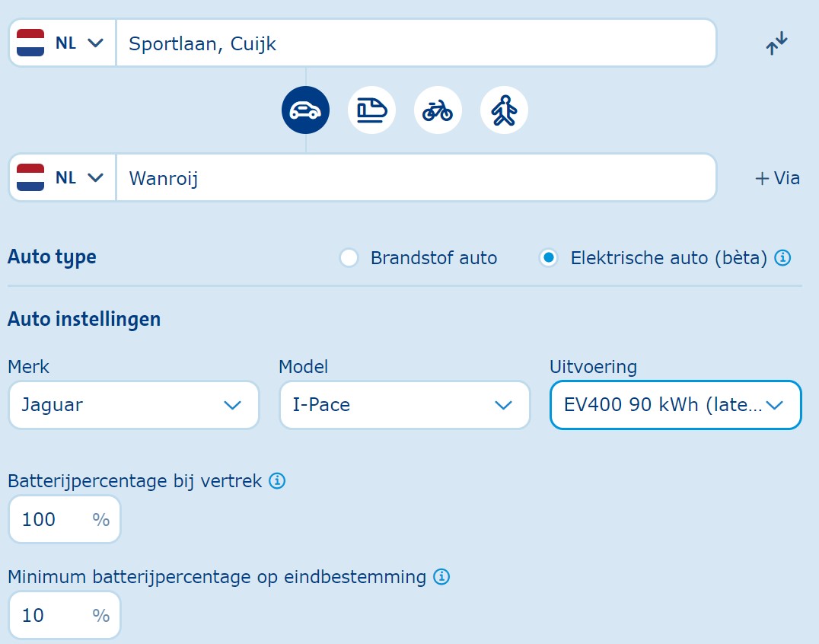Select the train travel mode icon
Screen dimensions: 819x644
click(x=372, y=110)
